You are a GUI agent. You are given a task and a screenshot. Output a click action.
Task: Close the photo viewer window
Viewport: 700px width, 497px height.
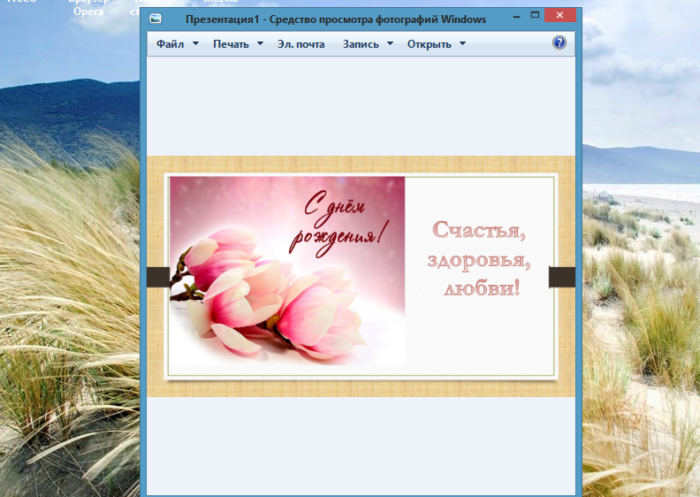[560, 16]
